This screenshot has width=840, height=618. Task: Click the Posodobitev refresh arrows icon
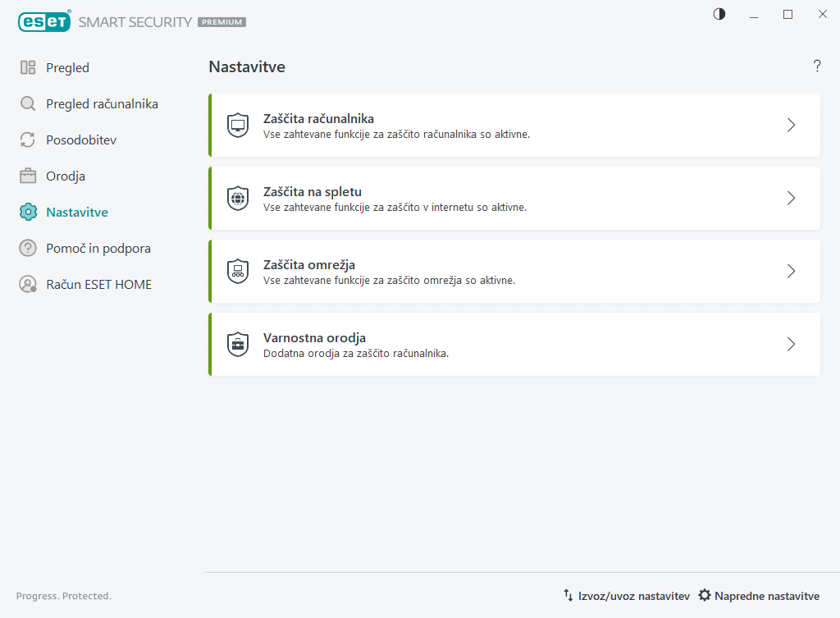28,140
